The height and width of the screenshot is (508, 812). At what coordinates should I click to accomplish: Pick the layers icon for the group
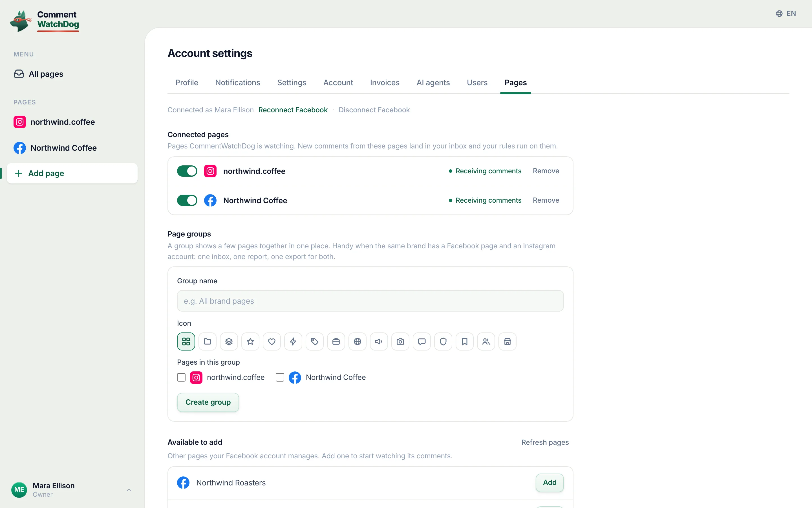click(229, 341)
